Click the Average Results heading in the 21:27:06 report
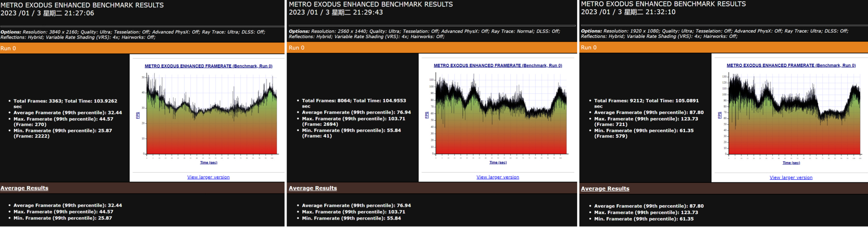 click(x=24, y=188)
